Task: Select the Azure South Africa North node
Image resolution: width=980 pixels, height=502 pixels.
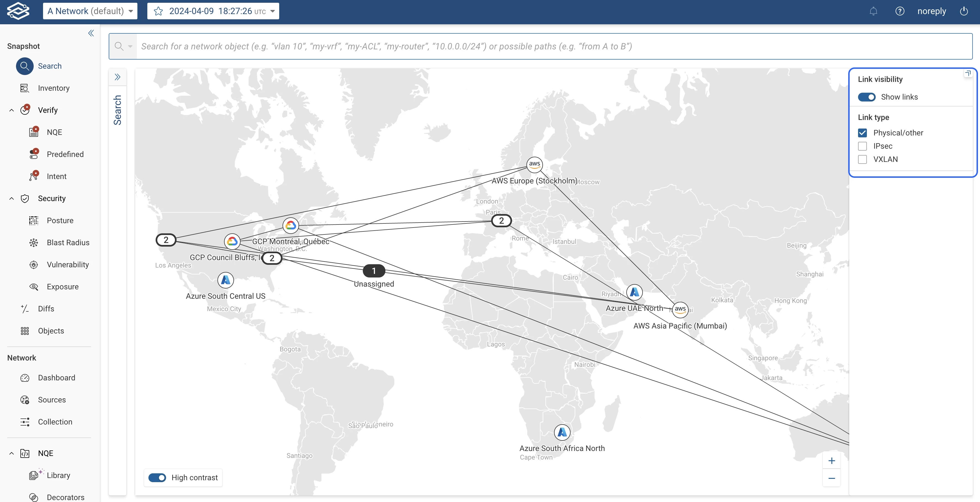Action: pyautogui.click(x=562, y=432)
